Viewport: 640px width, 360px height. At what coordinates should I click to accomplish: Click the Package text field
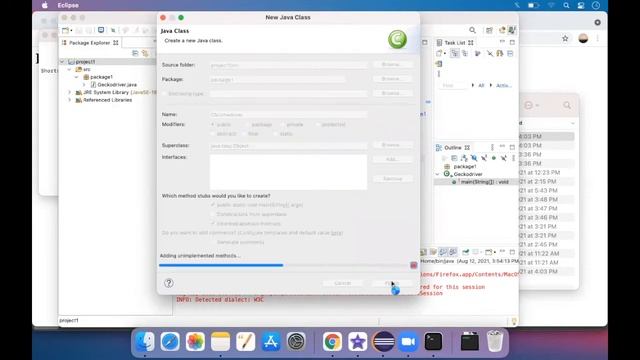[x=278, y=79]
